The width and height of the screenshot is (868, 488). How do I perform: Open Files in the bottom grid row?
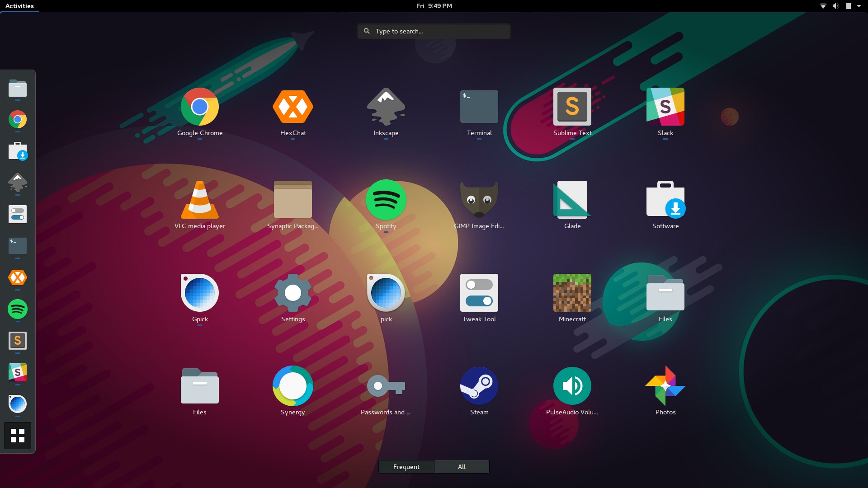[200, 386]
